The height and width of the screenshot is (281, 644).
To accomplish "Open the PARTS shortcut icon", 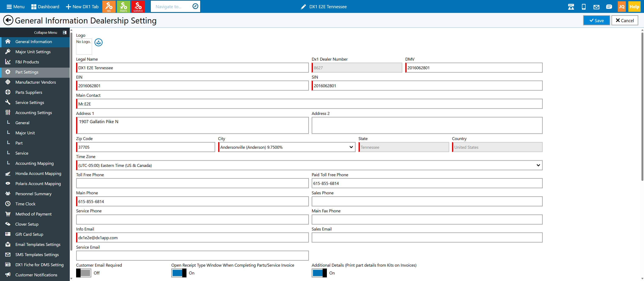I will [123, 7].
